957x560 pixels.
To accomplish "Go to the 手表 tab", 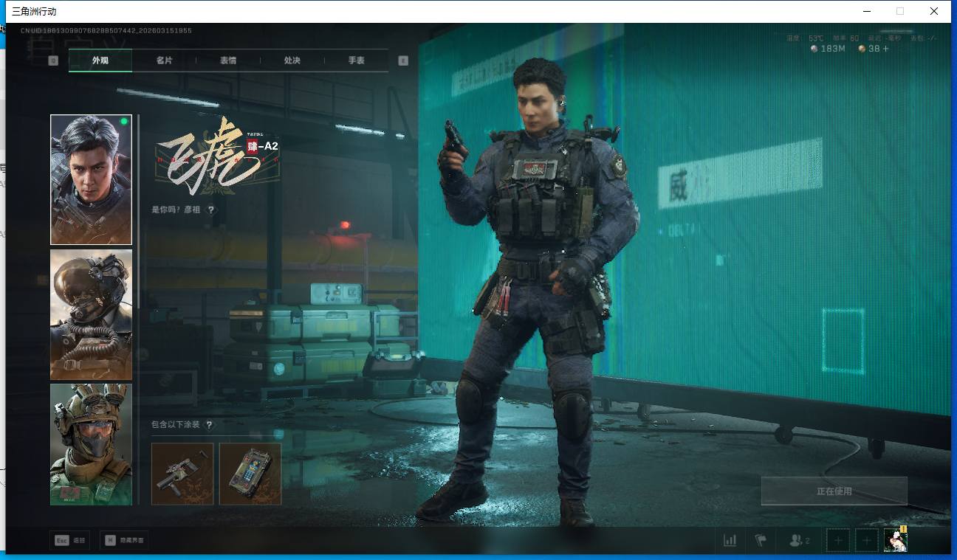I will tap(356, 61).
